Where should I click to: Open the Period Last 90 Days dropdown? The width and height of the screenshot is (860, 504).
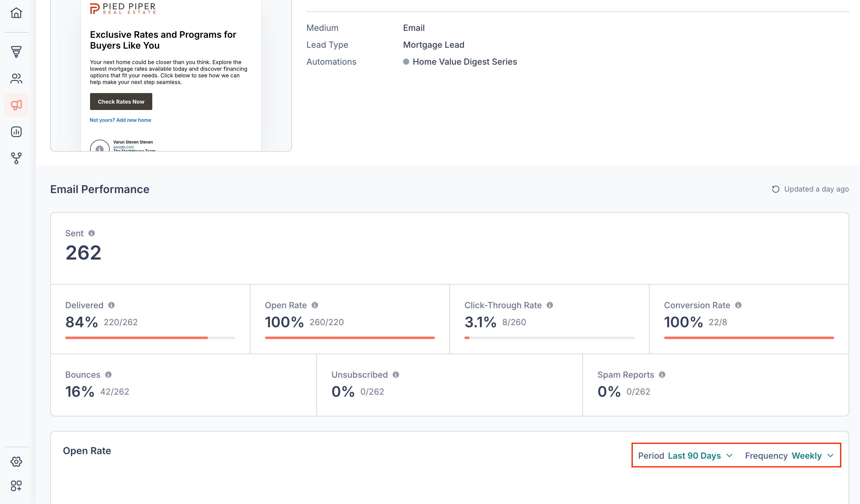coord(685,456)
